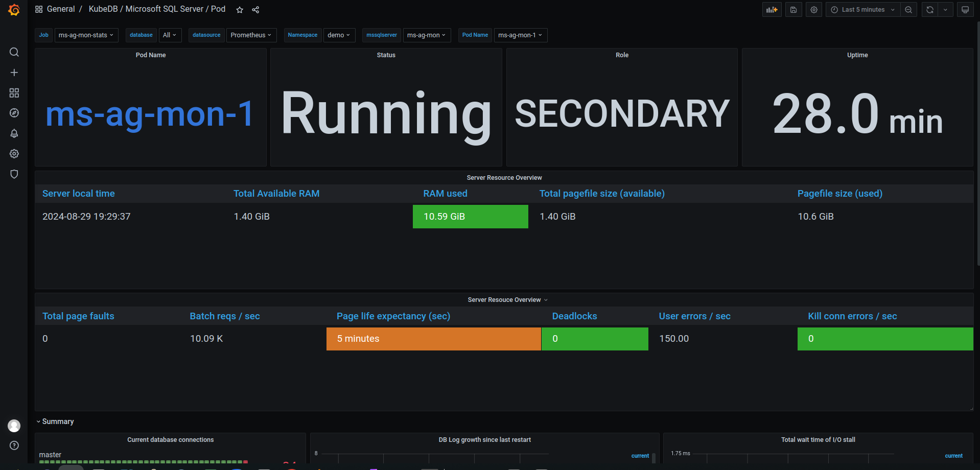Open Explore from the sidebar compass icon
Screen dimensions: 980x470
click(14, 113)
